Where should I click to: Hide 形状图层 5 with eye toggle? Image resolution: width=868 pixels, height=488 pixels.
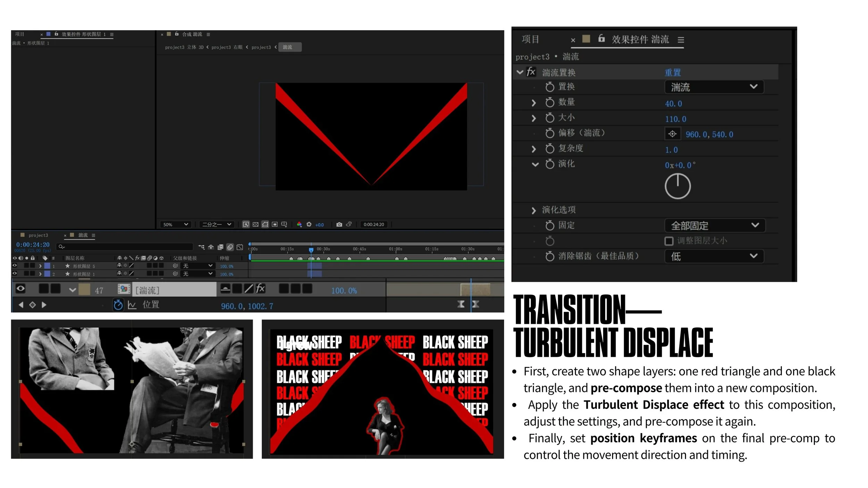point(15,266)
